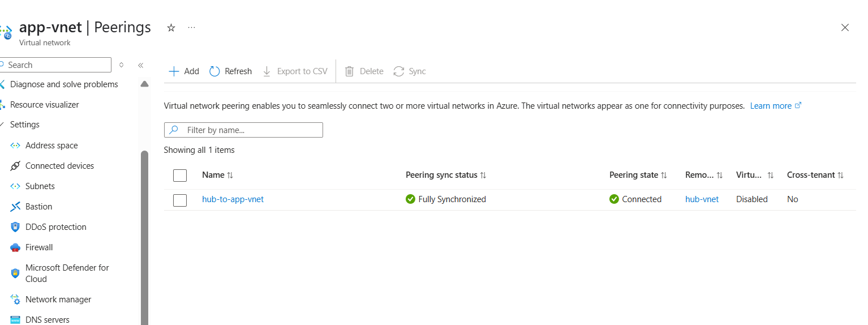
Task: Collapse the Settings section in sidebar
Action: pos(2,125)
